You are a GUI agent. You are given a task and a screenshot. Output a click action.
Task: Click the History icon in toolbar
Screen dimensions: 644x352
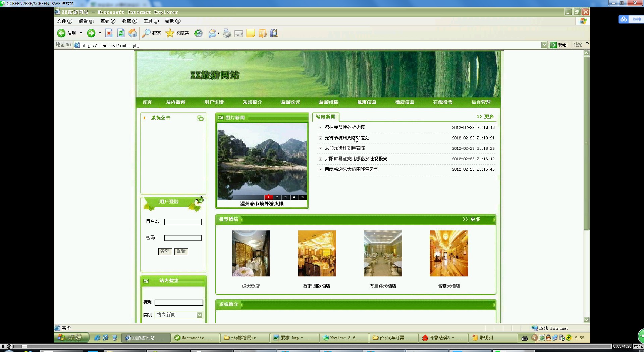(198, 33)
